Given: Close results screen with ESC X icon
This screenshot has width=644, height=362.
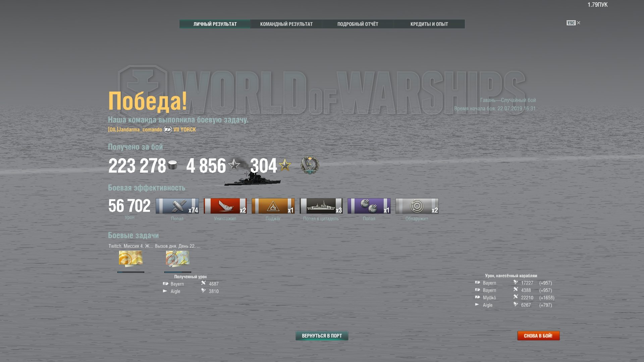Looking at the screenshot, I should 574,23.
